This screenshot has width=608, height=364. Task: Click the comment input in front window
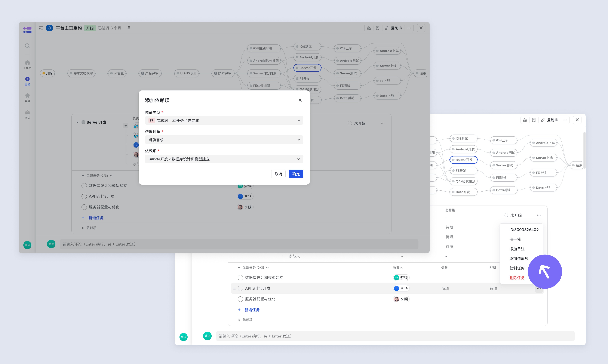click(x=239, y=244)
